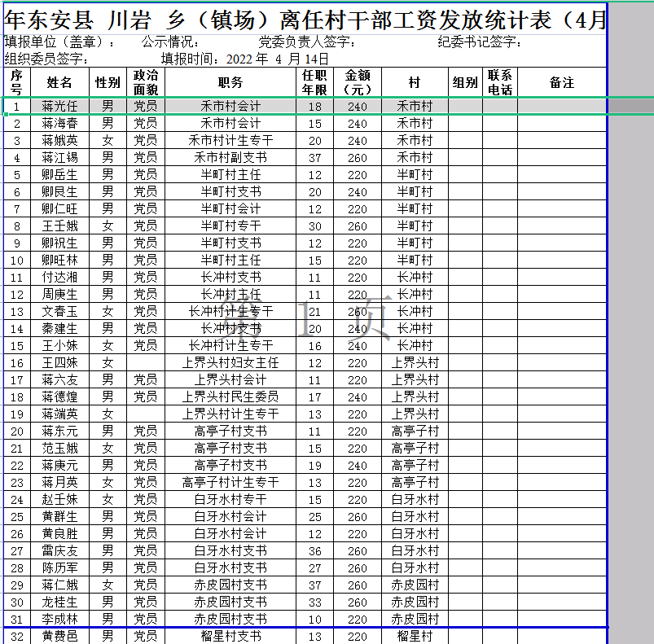Select name cell 蒋光任

(59, 107)
